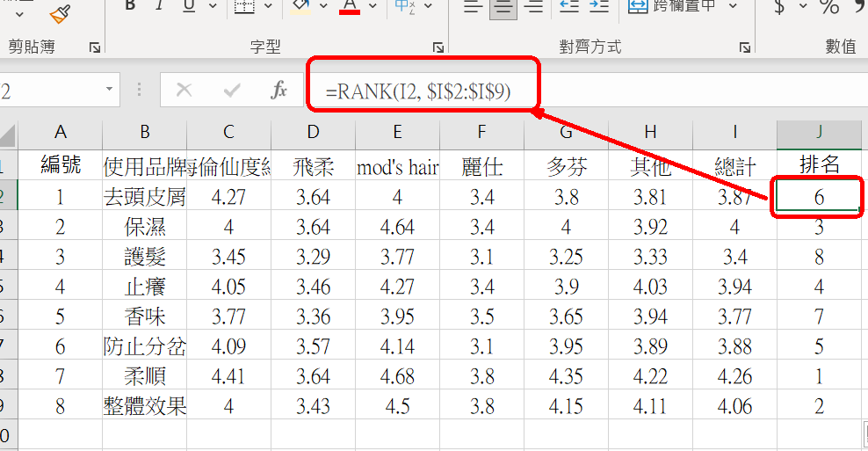Image resolution: width=868 pixels, height=451 pixels.
Task: Align text left
Action: (473, 7)
